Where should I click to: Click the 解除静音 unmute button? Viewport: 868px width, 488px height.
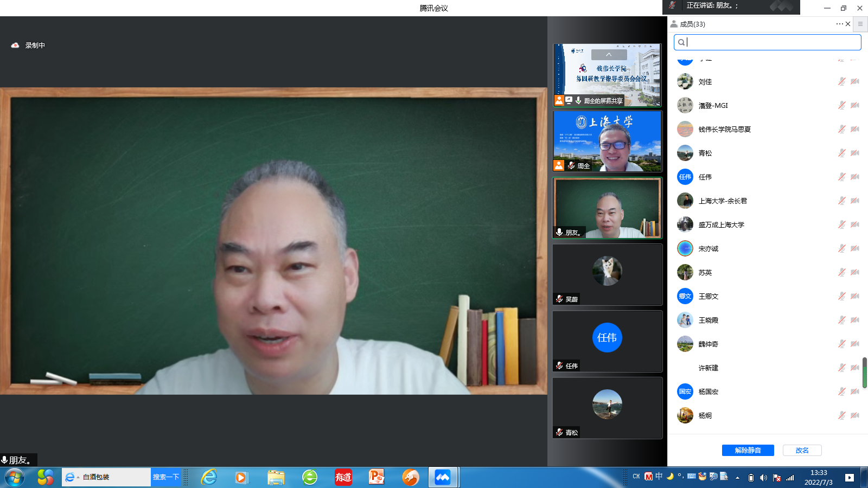tap(748, 451)
